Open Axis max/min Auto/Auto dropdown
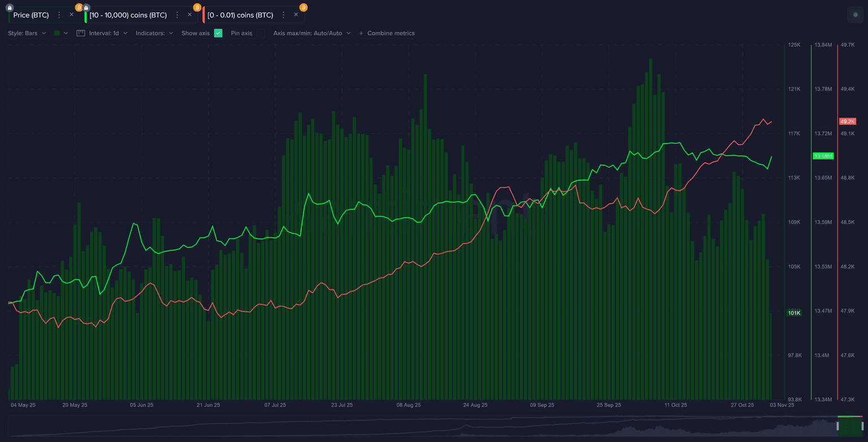Viewport: 868px width, 442px height. pyautogui.click(x=311, y=33)
